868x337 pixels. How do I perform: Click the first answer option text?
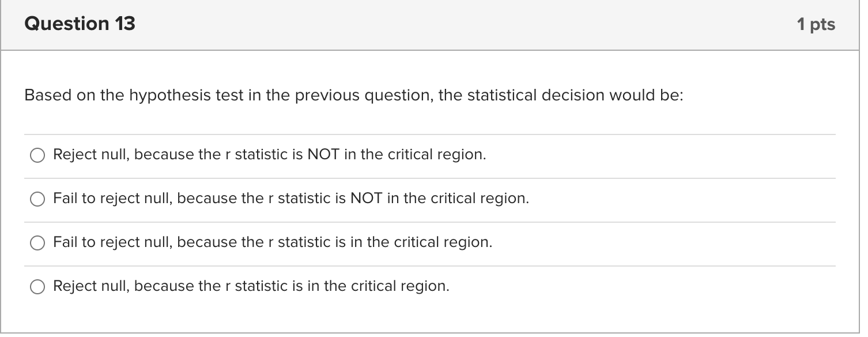pos(269,154)
